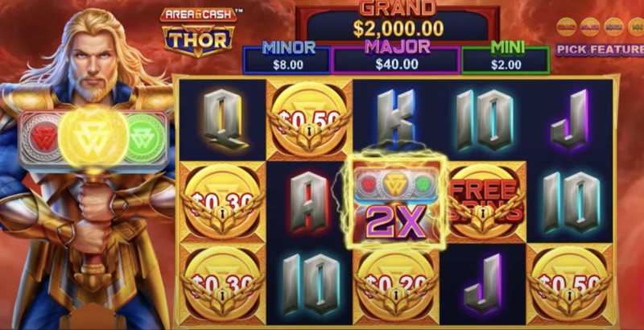644x330 pixels.
Task: Click the 10 symbol in bottom row
Action: point(310,284)
